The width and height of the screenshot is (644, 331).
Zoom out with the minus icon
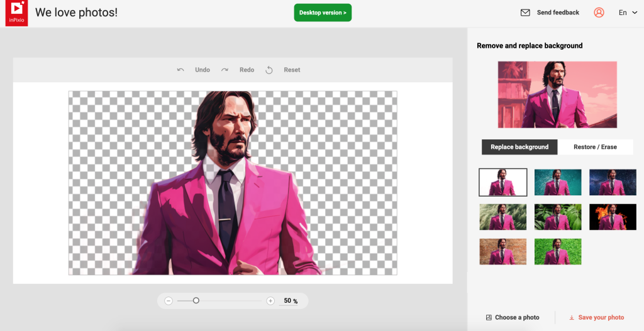coord(169,301)
